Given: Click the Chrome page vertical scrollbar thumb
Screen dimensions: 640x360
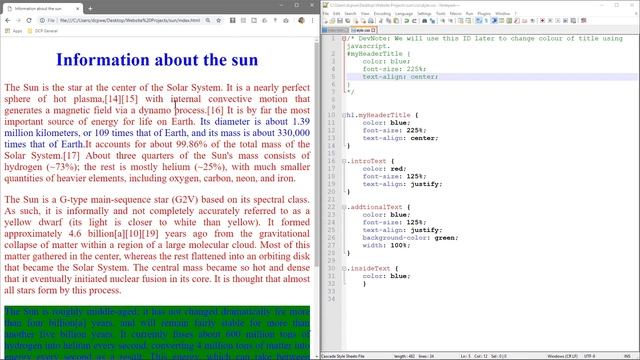Looking at the screenshot, I should click(316, 155).
